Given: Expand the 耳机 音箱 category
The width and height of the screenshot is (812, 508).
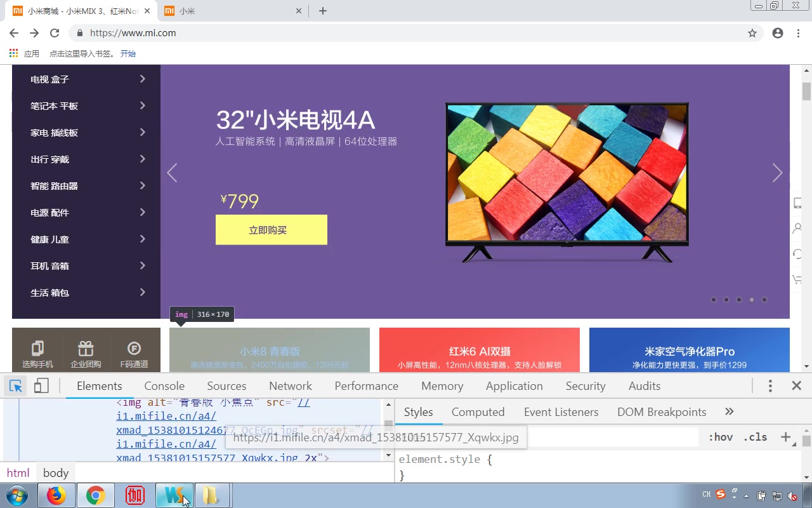Looking at the screenshot, I should pos(86,266).
